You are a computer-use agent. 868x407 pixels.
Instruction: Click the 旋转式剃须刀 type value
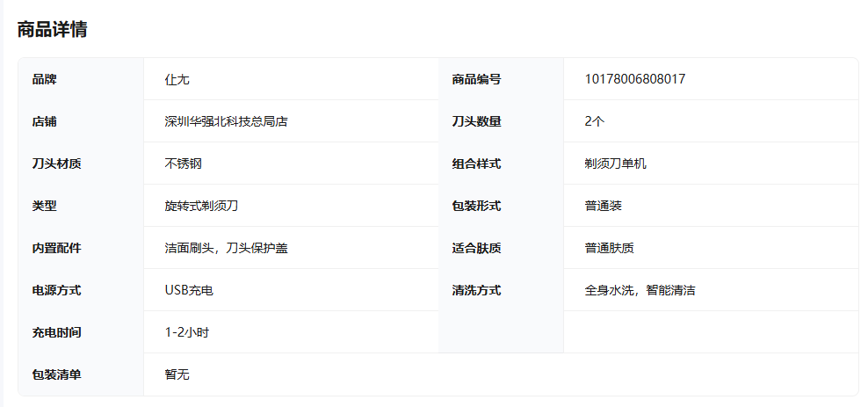pyautogui.click(x=201, y=206)
